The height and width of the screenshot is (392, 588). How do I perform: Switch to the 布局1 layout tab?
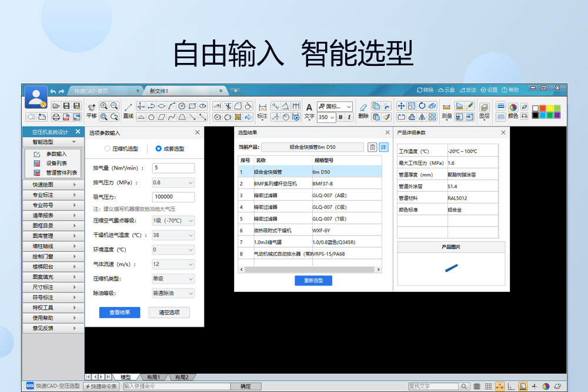tap(154, 377)
